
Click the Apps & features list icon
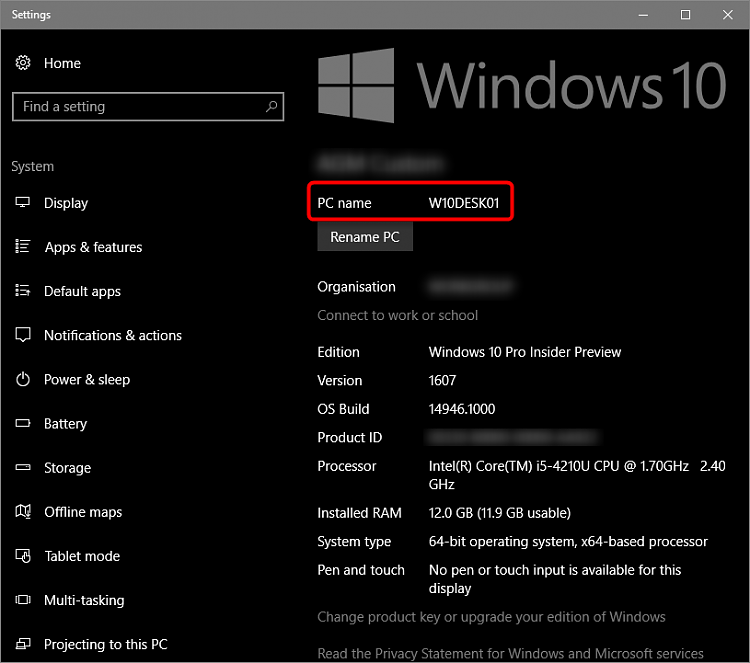pos(22,246)
